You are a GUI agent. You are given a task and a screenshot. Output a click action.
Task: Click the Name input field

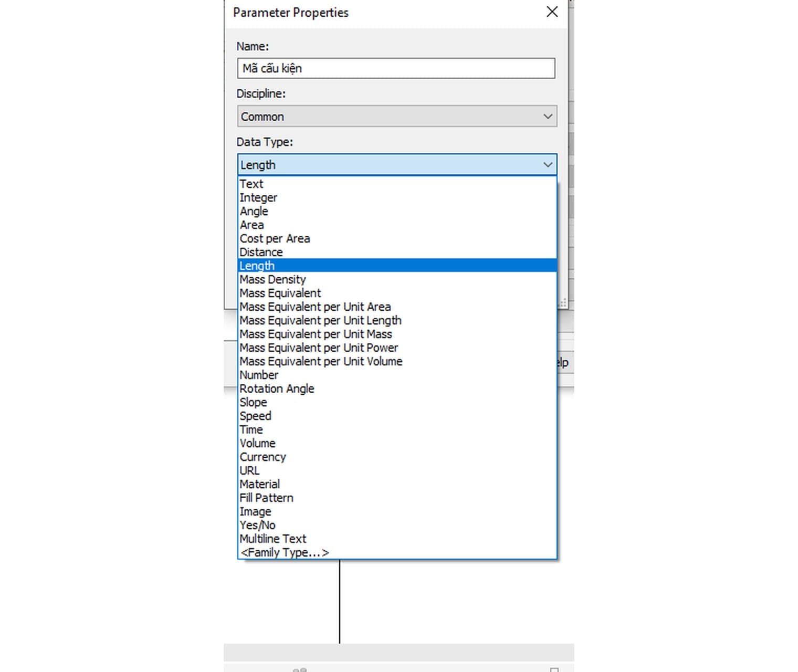[x=396, y=68]
